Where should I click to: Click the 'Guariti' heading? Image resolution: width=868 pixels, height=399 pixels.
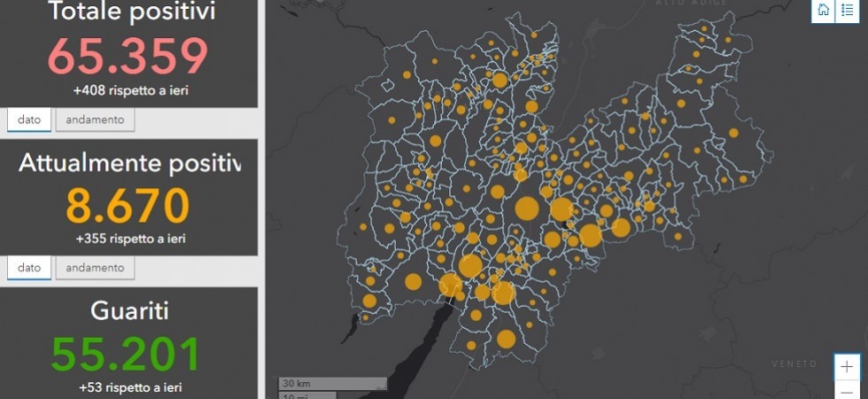[x=129, y=310]
